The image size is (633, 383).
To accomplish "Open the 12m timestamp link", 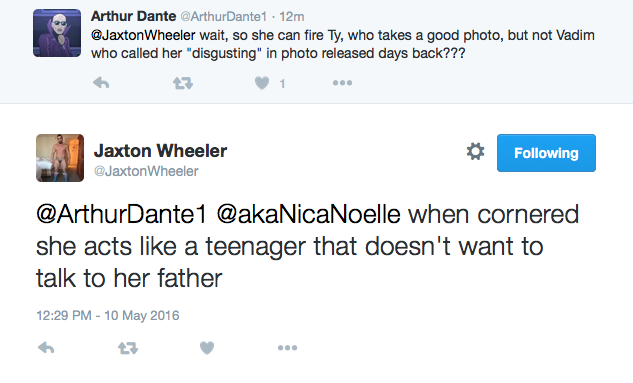I will coord(291,17).
